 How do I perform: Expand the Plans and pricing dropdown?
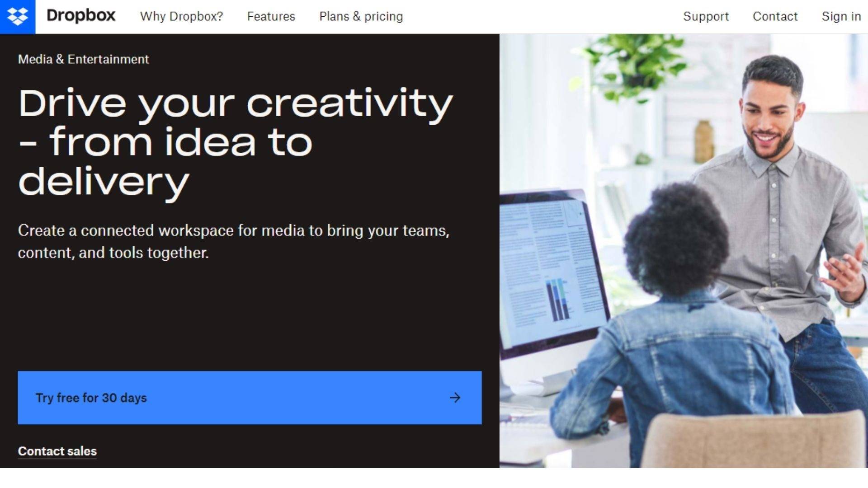(x=361, y=16)
